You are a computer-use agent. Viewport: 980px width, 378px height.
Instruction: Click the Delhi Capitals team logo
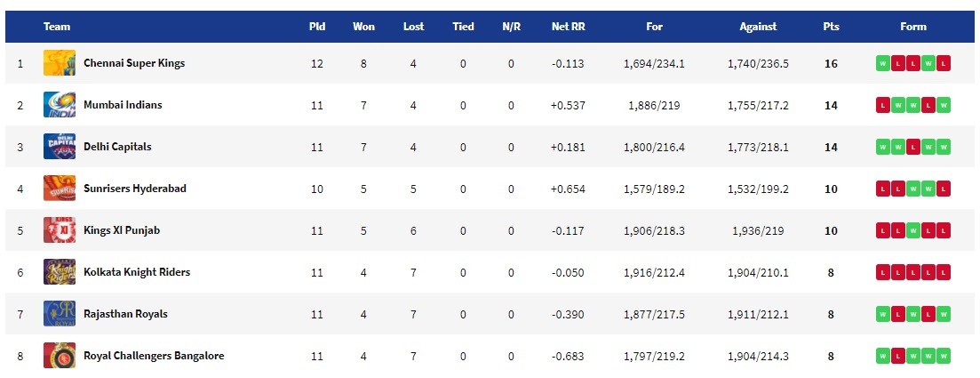click(x=60, y=147)
